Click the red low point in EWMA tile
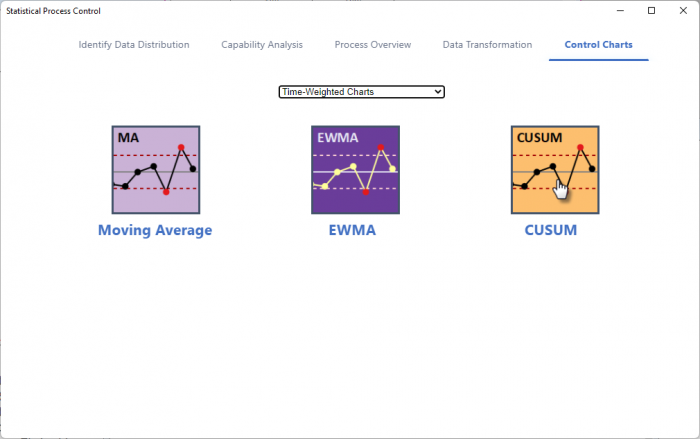This screenshot has width=700, height=439. click(366, 192)
